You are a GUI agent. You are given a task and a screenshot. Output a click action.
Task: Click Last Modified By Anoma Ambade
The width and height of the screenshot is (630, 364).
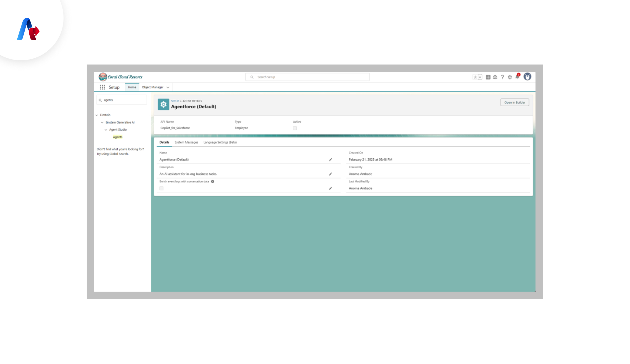(360, 189)
